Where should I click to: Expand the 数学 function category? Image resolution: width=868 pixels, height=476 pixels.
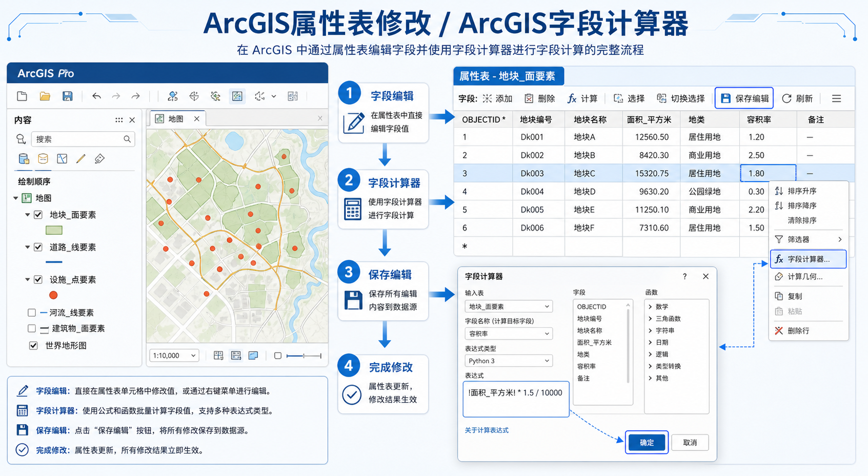650,307
